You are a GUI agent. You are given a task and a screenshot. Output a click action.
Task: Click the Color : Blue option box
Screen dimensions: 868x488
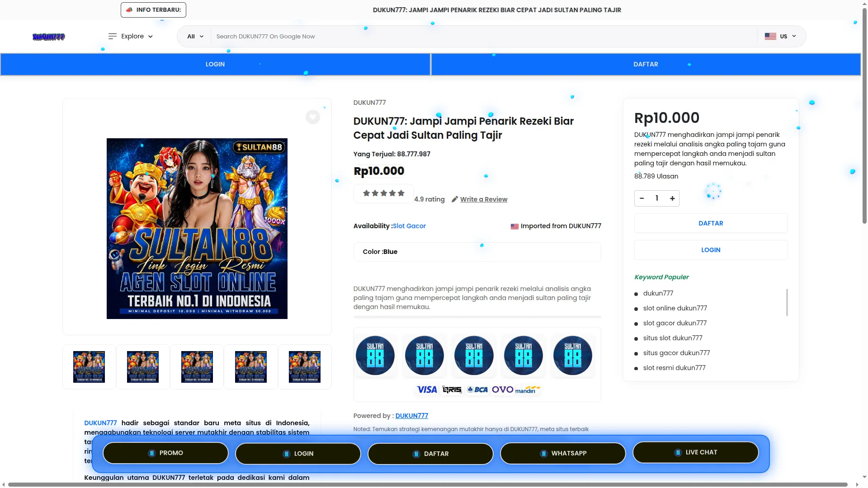click(x=477, y=252)
